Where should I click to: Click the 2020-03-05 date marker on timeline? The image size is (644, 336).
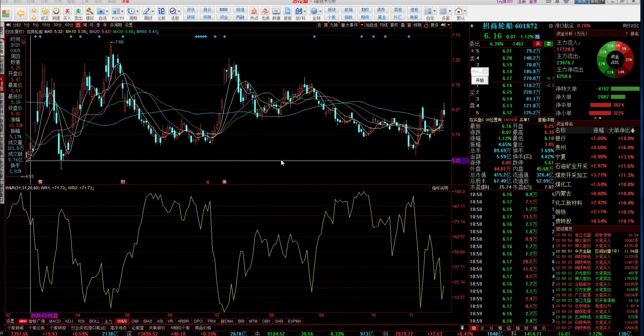44,315
